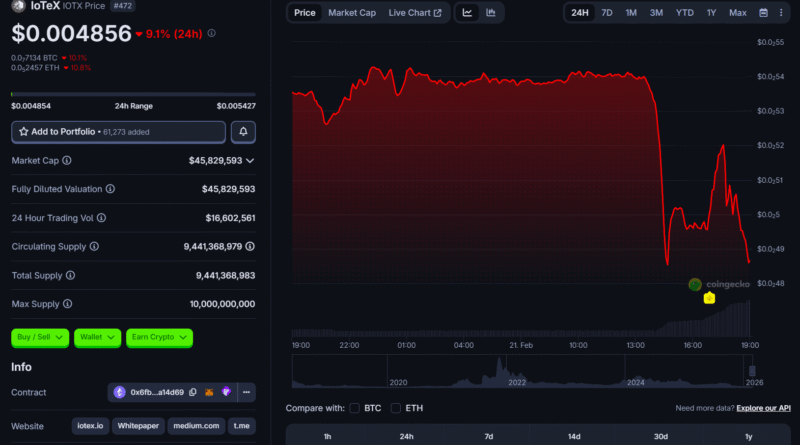Click the 7d column in performance table
This screenshot has height=445, width=800.
click(x=489, y=436)
